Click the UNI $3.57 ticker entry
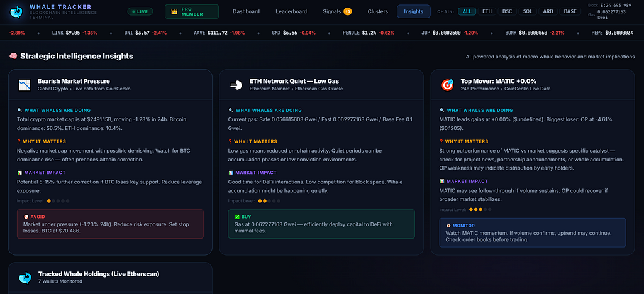The height and width of the screenshot is (294, 644). pyautogui.click(x=145, y=33)
